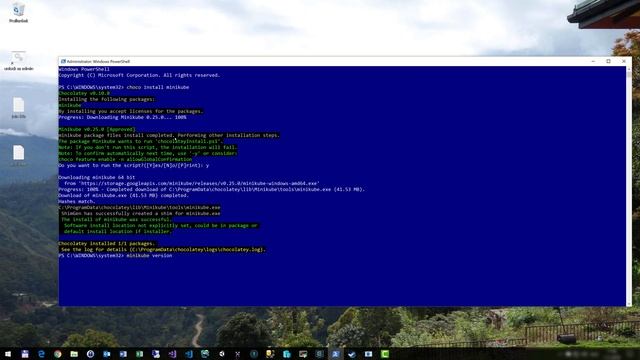Open Outlook from the taskbar
The image size is (640, 360).
tap(107, 354)
